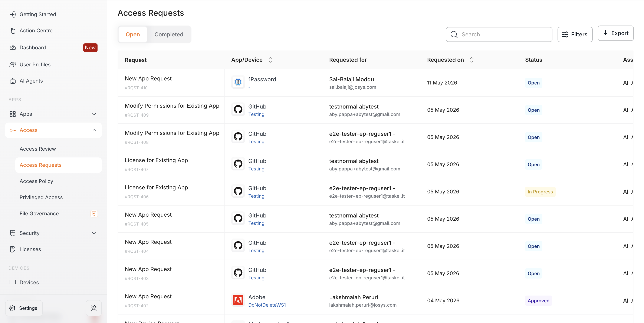Click the Request column header

click(x=135, y=60)
